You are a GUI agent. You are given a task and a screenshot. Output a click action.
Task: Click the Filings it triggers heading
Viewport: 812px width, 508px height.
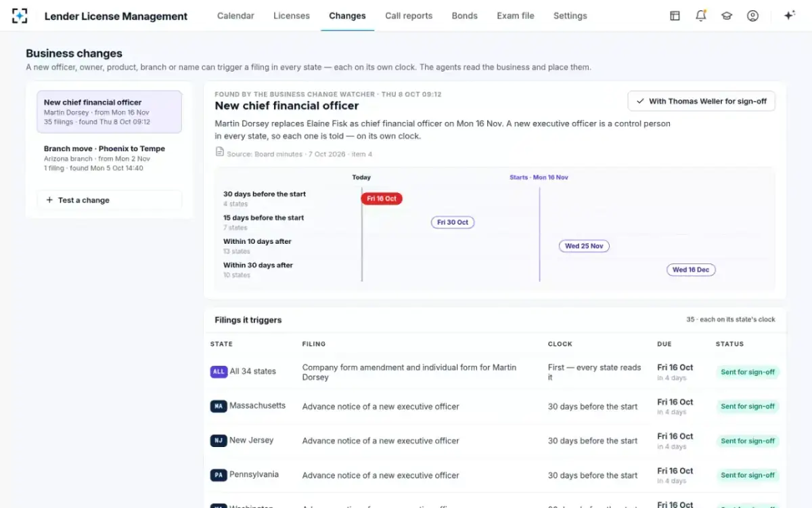tap(248, 320)
